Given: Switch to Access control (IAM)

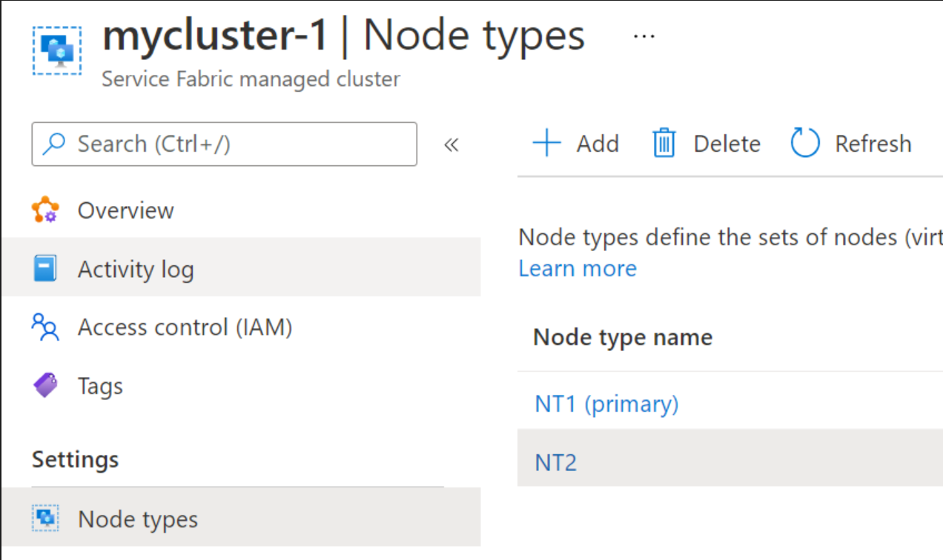Looking at the screenshot, I should point(184,327).
